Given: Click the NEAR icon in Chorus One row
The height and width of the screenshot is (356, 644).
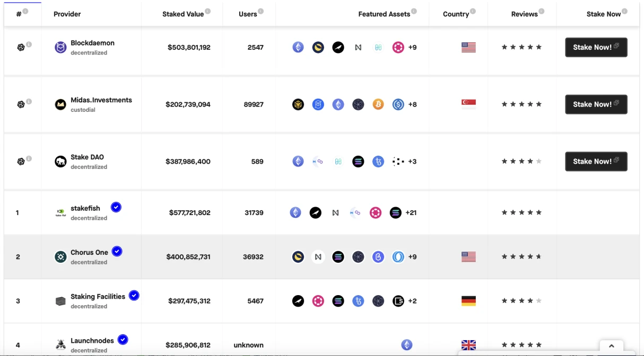Looking at the screenshot, I should pyautogui.click(x=318, y=257).
